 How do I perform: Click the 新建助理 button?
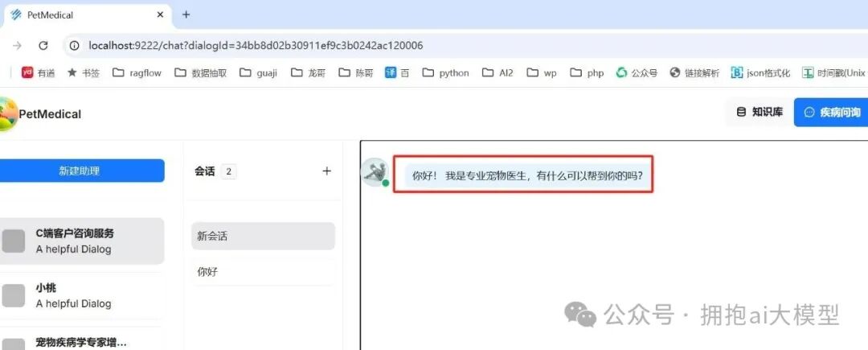point(82,171)
